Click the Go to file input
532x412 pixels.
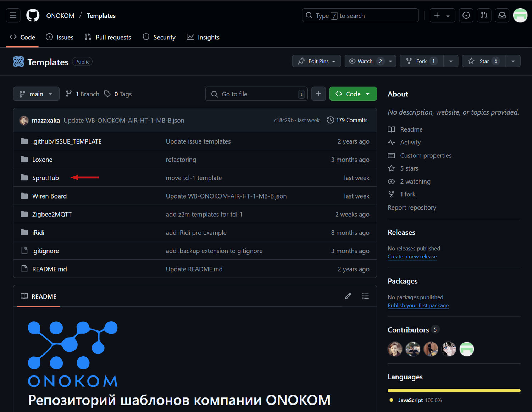(256, 94)
